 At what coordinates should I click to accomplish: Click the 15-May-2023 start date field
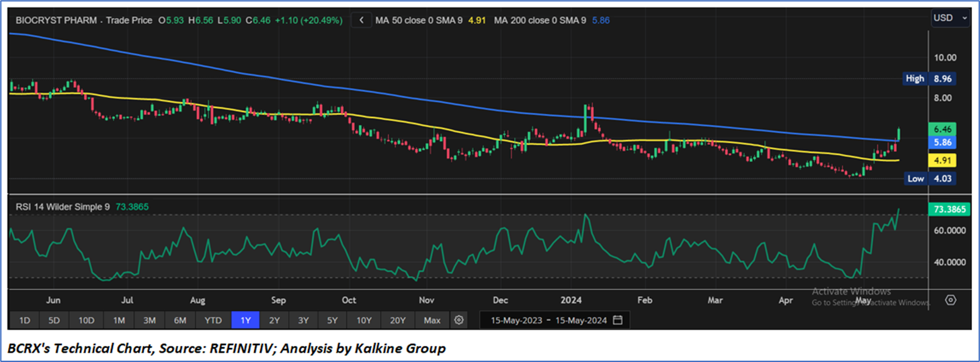click(517, 320)
